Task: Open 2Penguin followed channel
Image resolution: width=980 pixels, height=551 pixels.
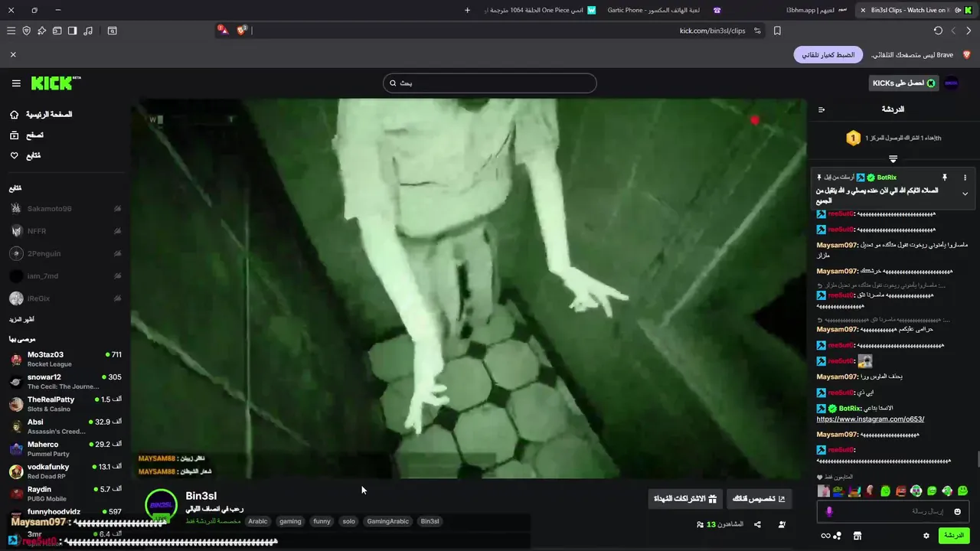Action: point(66,253)
